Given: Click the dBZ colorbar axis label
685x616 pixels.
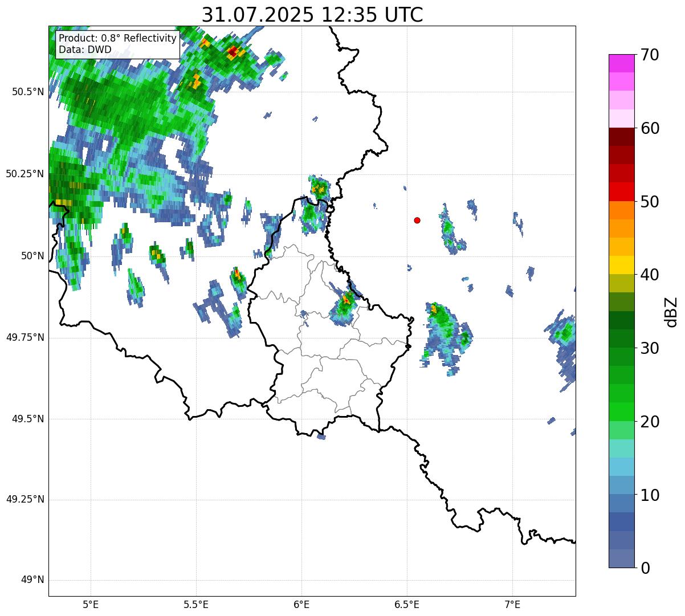Looking at the screenshot, I should [671, 311].
